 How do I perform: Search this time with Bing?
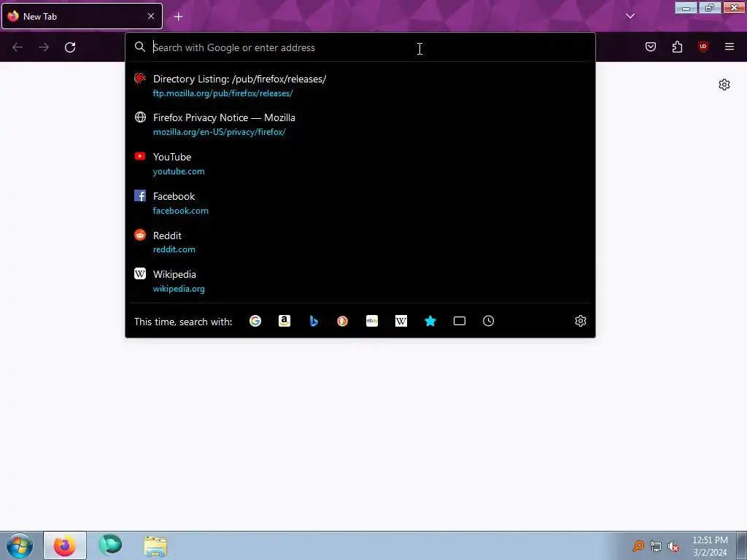click(x=314, y=321)
